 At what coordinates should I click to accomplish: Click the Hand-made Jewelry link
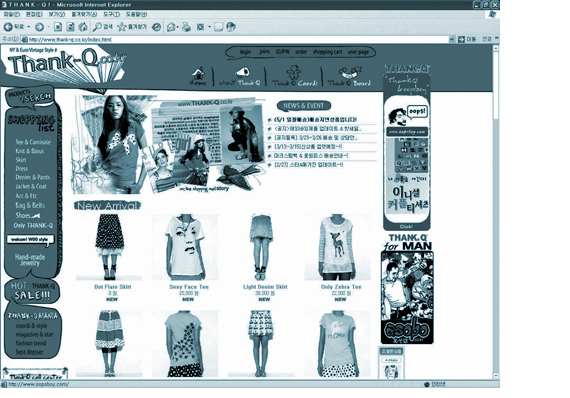30,260
